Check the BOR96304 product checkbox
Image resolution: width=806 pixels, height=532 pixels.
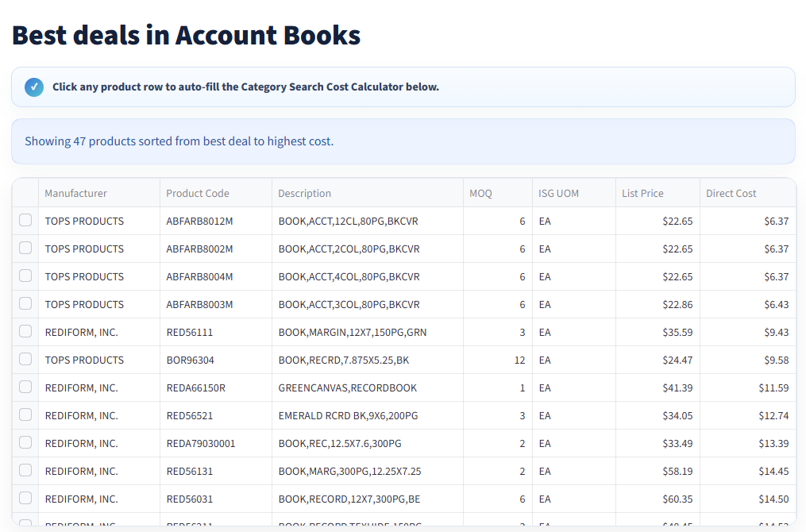25,359
